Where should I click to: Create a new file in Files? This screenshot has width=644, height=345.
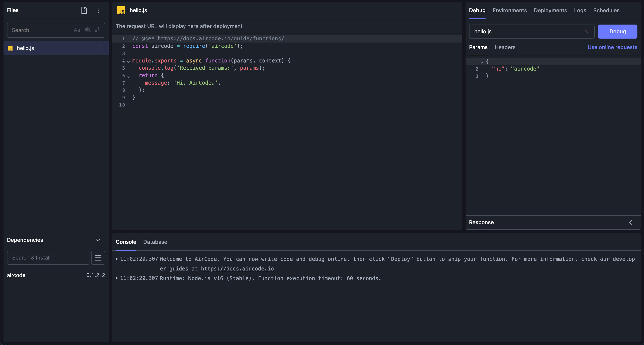click(x=84, y=10)
